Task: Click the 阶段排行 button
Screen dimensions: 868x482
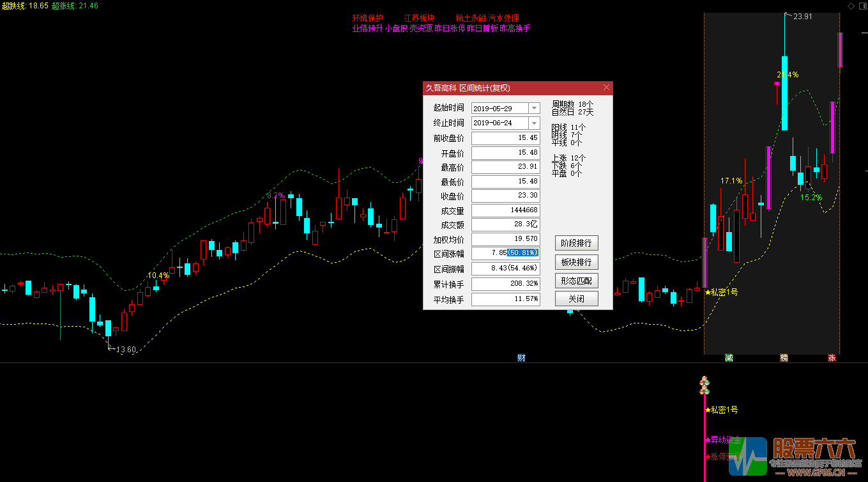Action: tap(575, 243)
